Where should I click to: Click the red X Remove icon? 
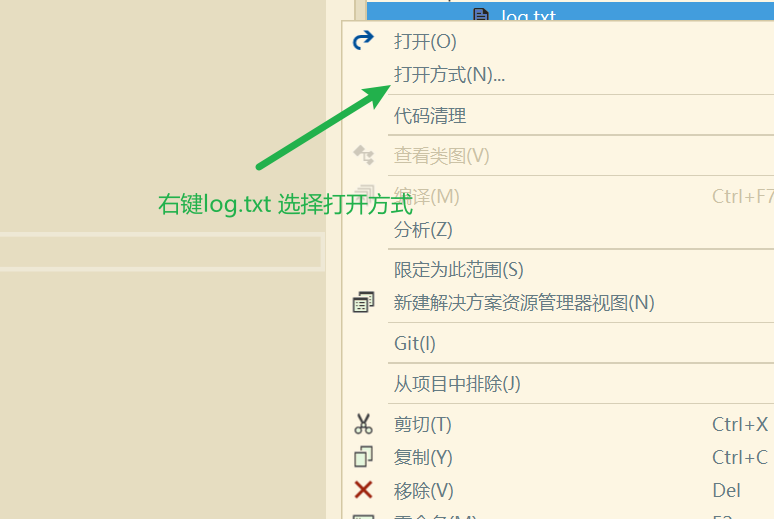[x=363, y=490]
